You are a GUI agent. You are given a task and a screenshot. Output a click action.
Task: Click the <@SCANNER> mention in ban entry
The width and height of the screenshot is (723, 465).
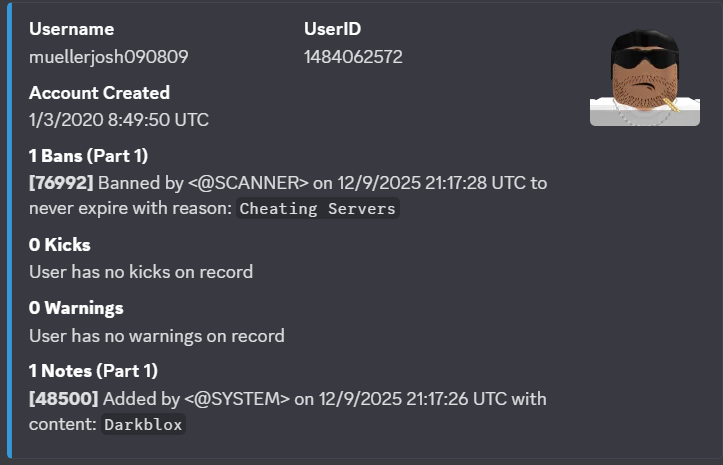tap(248, 183)
